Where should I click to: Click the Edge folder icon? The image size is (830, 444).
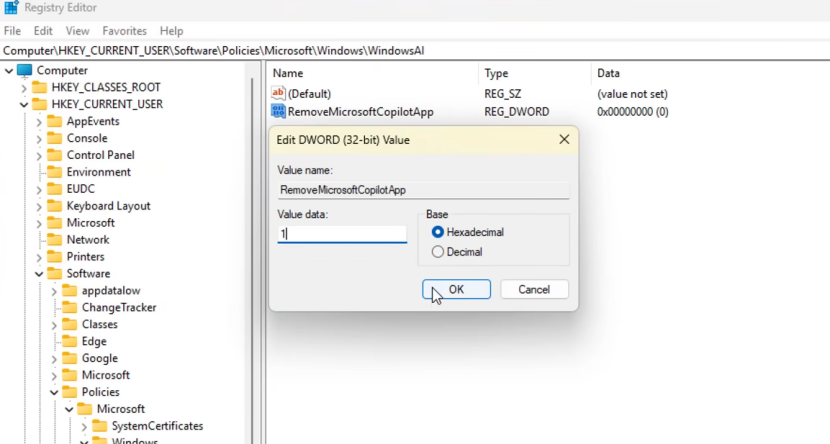pyautogui.click(x=69, y=341)
